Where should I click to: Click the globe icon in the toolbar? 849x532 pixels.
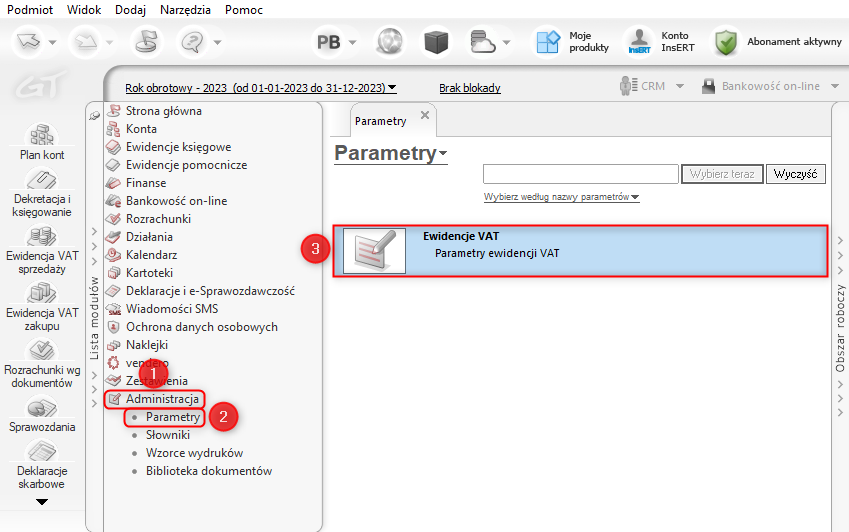coord(390,42)
